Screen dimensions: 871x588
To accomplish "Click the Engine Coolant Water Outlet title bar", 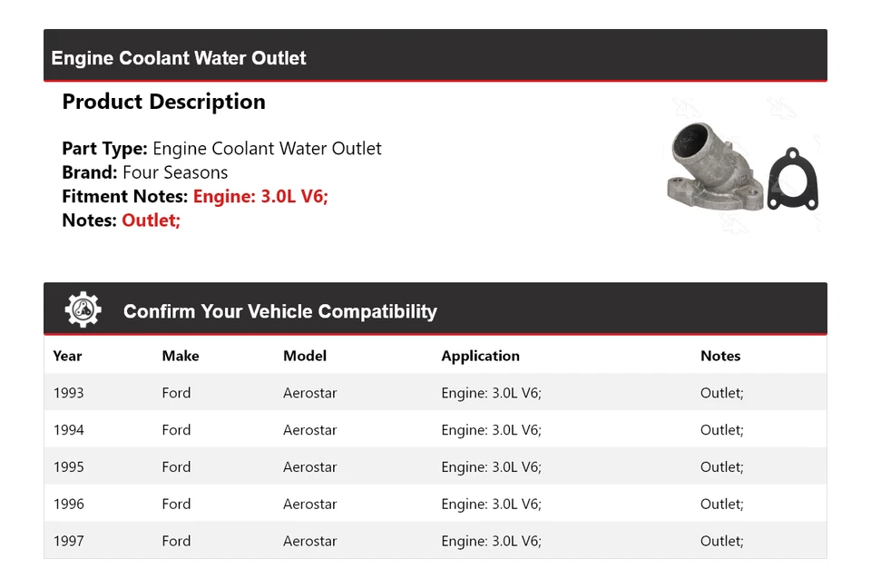I will click(x=179, y=58).
